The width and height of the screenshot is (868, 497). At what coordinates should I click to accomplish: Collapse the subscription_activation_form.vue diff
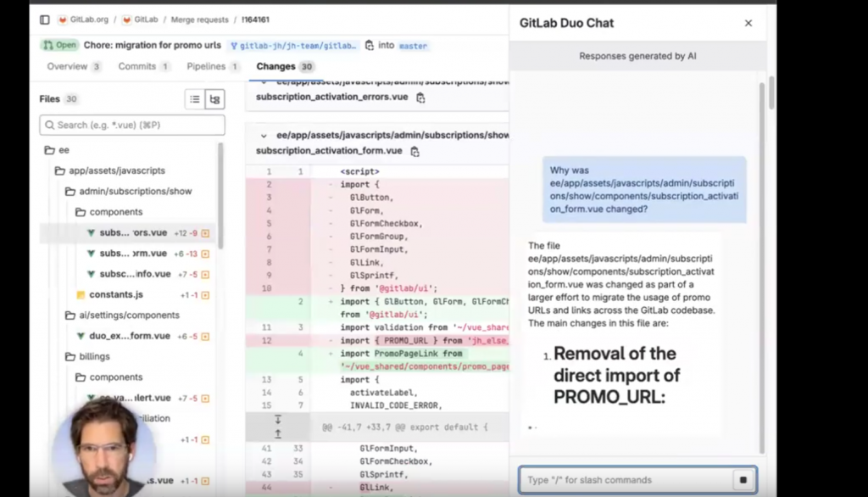click(x=264, y=136)
